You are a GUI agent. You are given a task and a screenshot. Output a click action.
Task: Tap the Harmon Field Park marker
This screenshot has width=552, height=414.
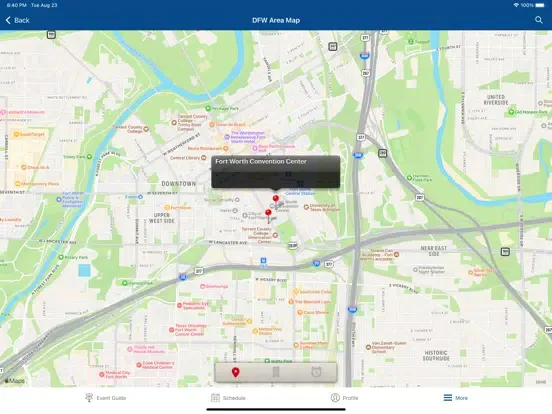[x=409, y=178]
